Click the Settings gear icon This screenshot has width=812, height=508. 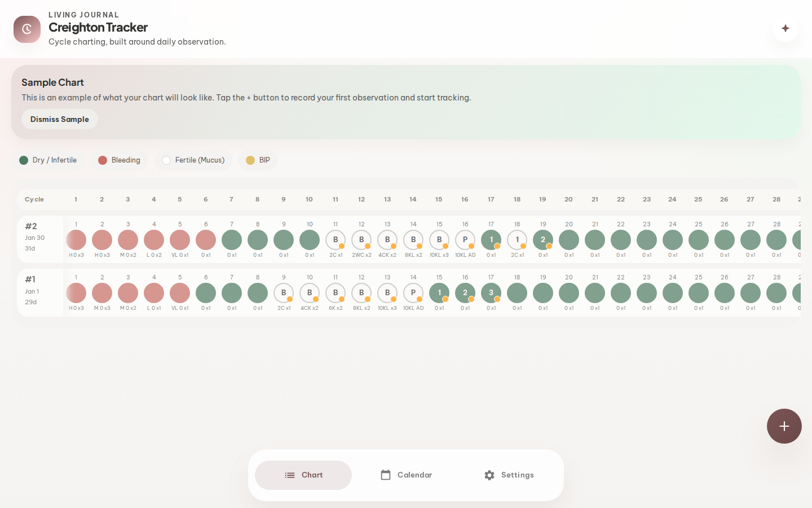click(489, 475)
